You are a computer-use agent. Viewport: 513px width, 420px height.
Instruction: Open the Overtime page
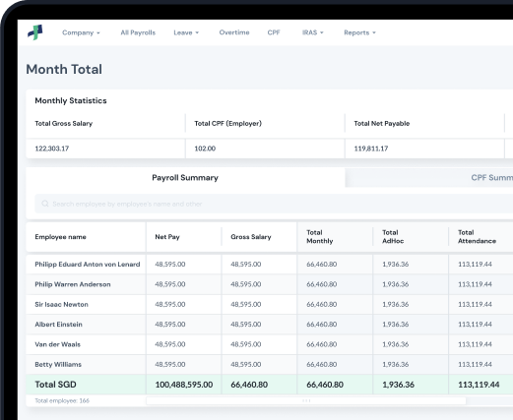(x=234, y=32)
